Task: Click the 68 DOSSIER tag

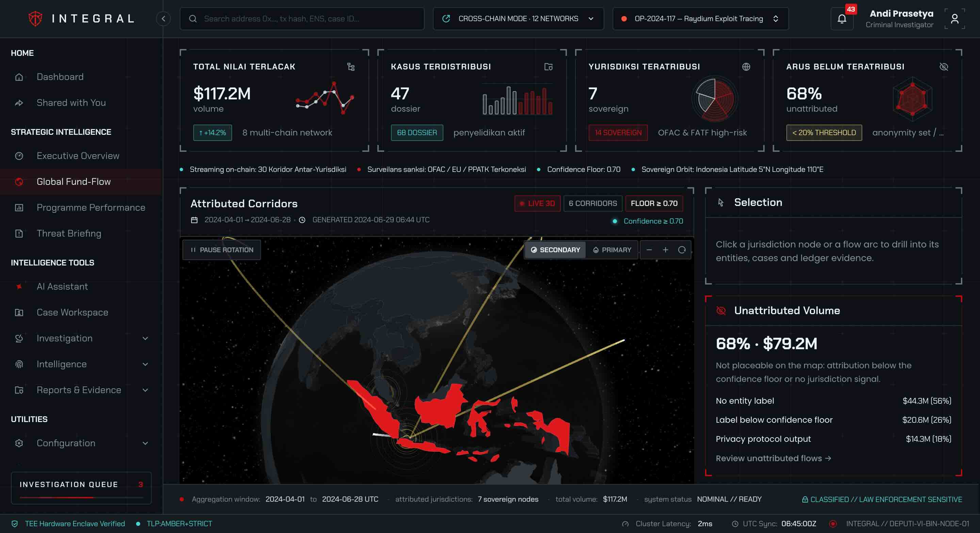Action: [416, 132]
